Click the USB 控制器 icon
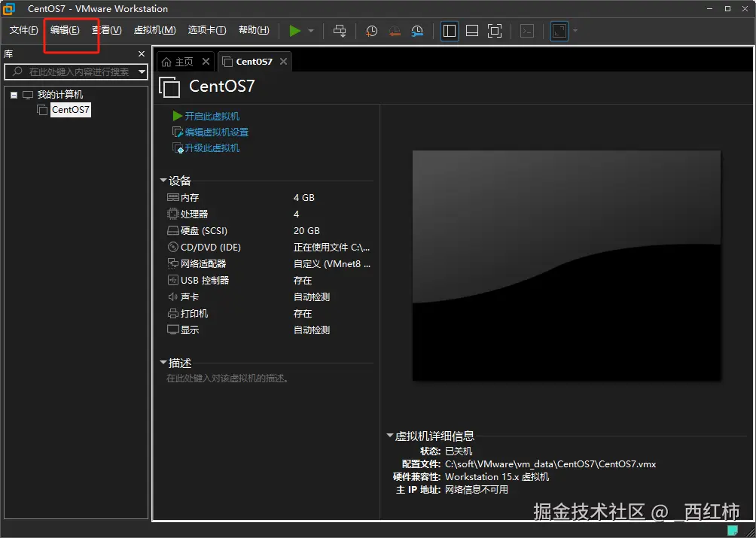Viewport: 756px width, 538px height. pos(172,280)
